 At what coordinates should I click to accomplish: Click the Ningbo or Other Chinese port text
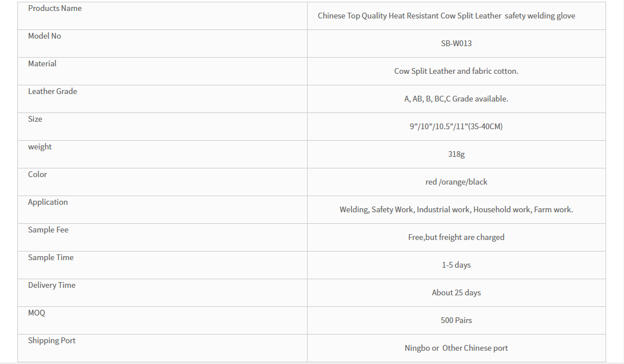[x=456, y=348]
